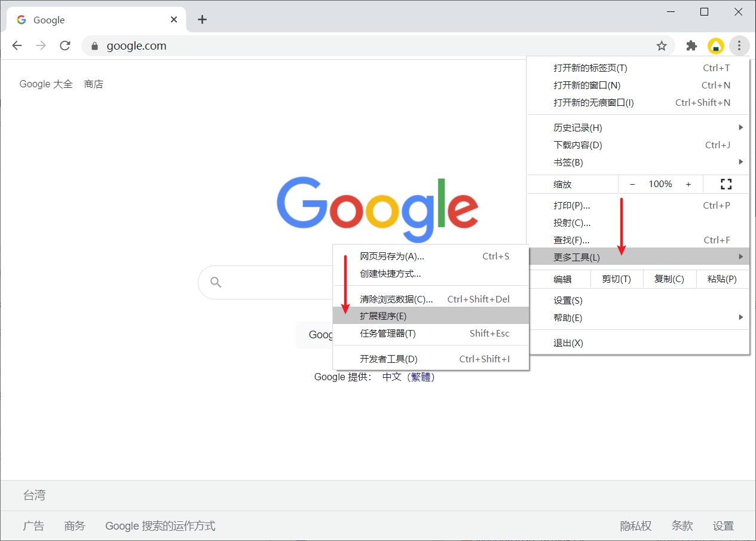Expand 帮助(E) submenu

(x=638, y=318)
